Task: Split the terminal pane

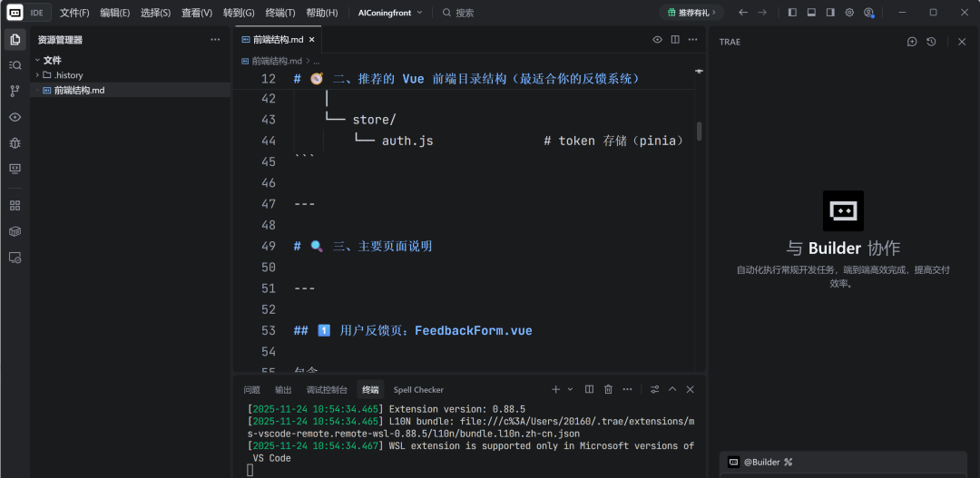Action: pyautogui.click(x=589, y=389)
